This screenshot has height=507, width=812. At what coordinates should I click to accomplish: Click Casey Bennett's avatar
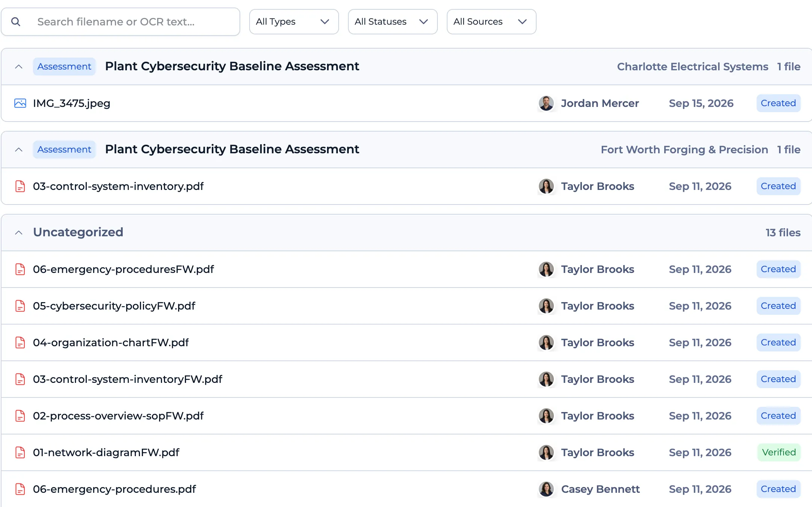(546, 489)
